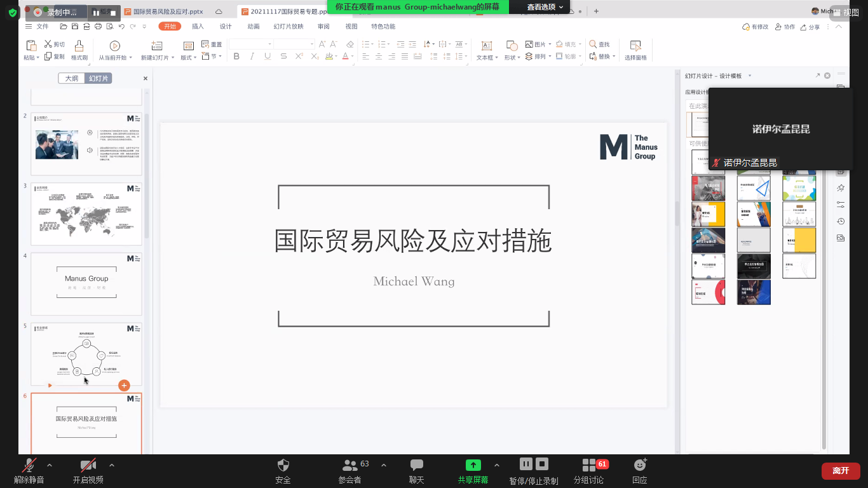This screenshot has width=868, height=488.
Task: Click the Text Box (文本框) icon
Action: click(x=486, y=46)
